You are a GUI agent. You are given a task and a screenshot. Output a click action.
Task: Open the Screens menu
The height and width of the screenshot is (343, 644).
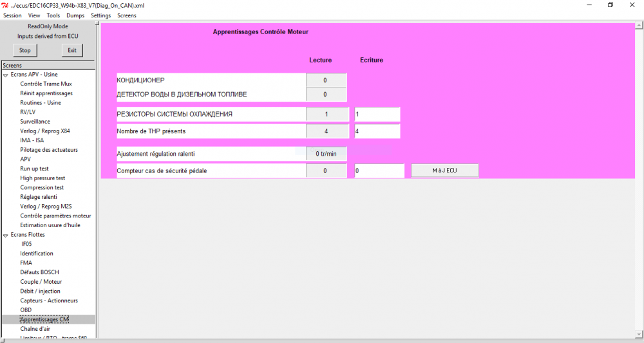click(126, 15)
